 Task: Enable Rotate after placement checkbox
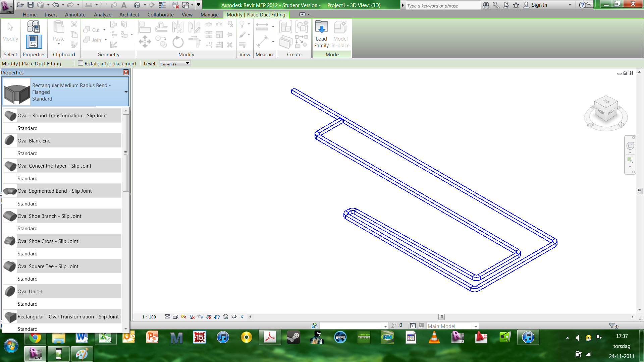pos(80,63)
